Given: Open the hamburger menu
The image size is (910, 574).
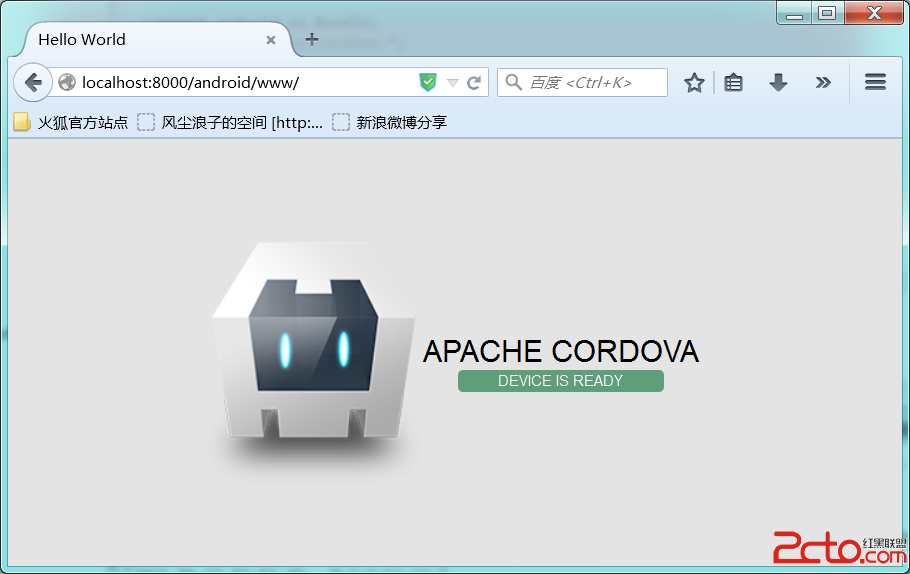Looking at the screenshot, I should point(875,82).
